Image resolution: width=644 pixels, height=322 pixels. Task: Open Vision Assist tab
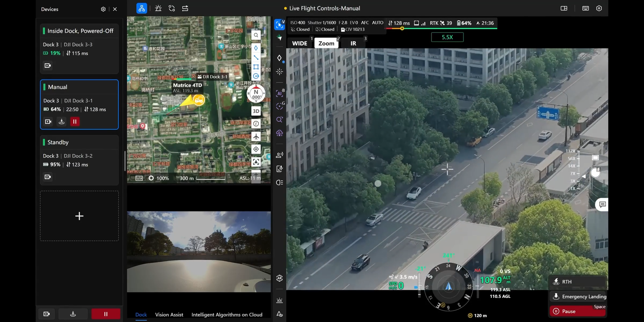169,314
